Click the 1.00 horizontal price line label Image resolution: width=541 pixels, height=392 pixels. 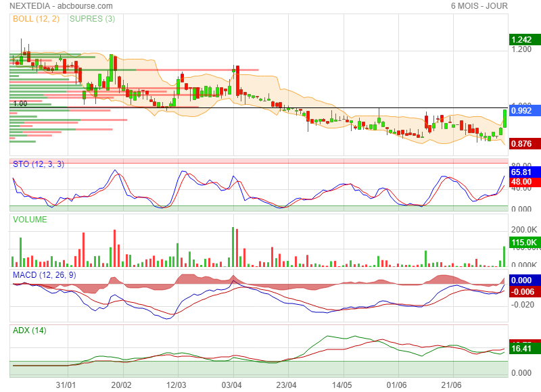pos(20,103)
